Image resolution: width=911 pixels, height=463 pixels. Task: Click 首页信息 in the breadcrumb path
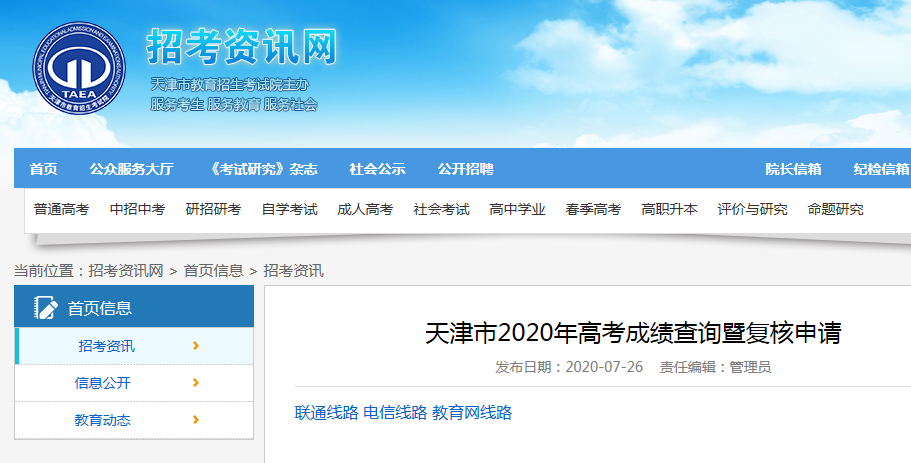coord(213,271)
